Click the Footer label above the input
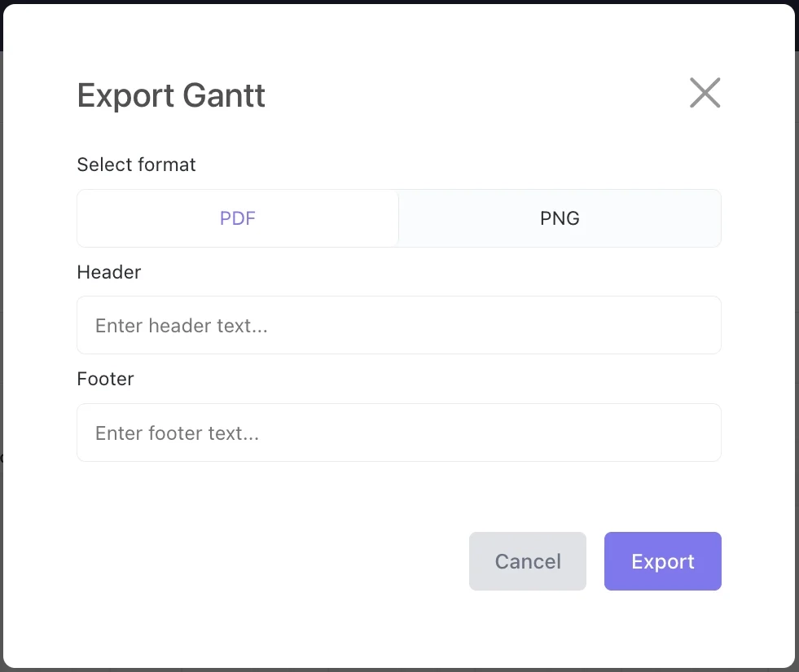The image size is (799, 672). click(x=105, y=379)
